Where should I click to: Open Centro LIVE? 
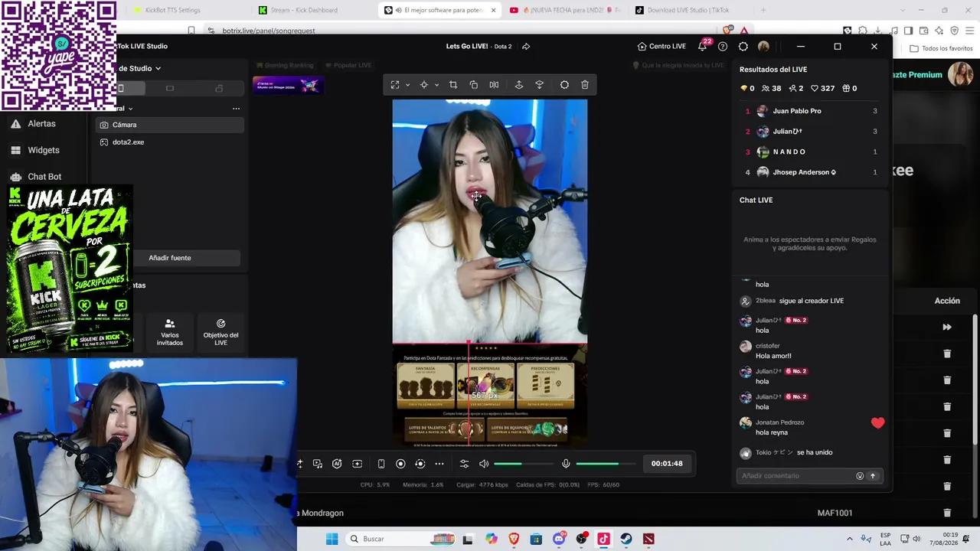[x=661, y=47]
